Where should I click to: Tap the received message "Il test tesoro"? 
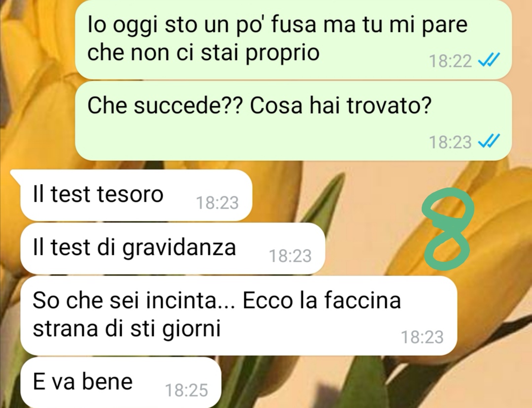pos(136,195)
